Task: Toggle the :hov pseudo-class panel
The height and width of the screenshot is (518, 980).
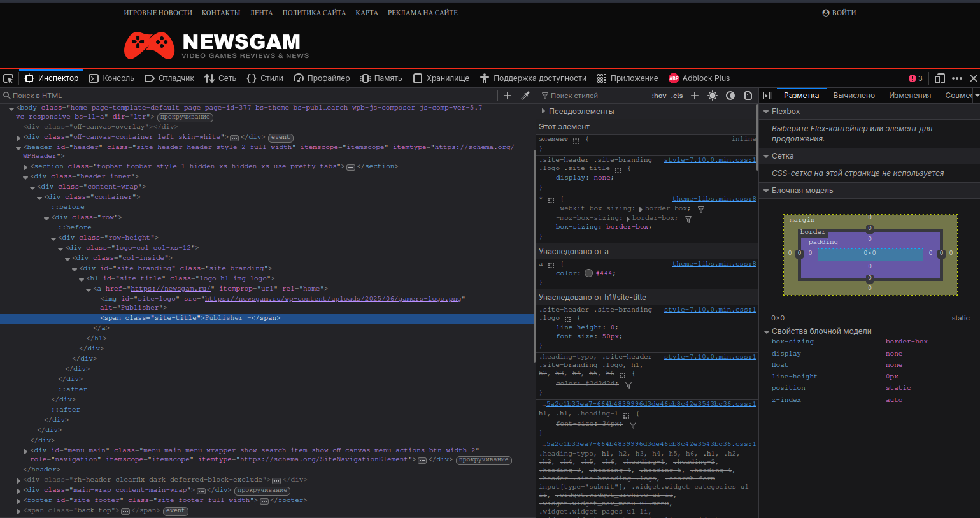Action: pos(659,96)
